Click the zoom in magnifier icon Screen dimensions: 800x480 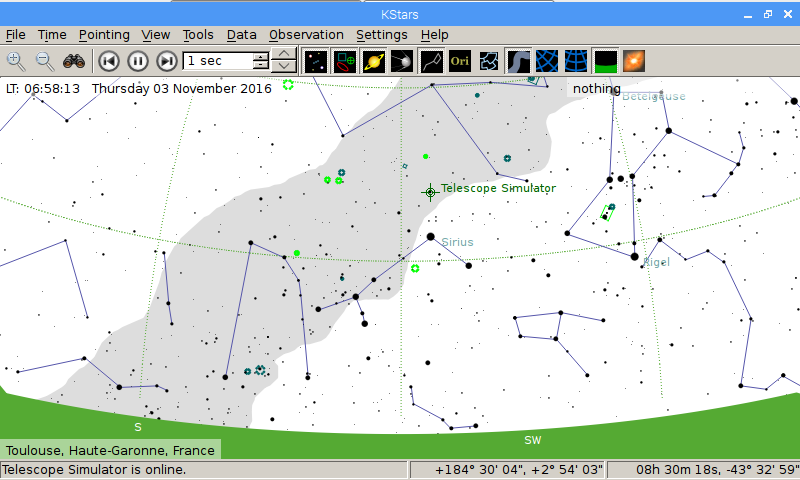pos(16,61)
